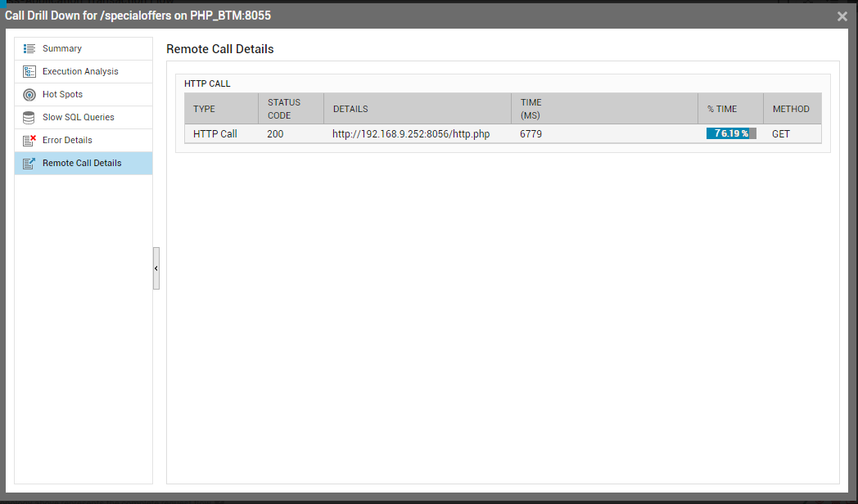
Task: Click the Hot Spots target icon
Action: click(29, 95)
